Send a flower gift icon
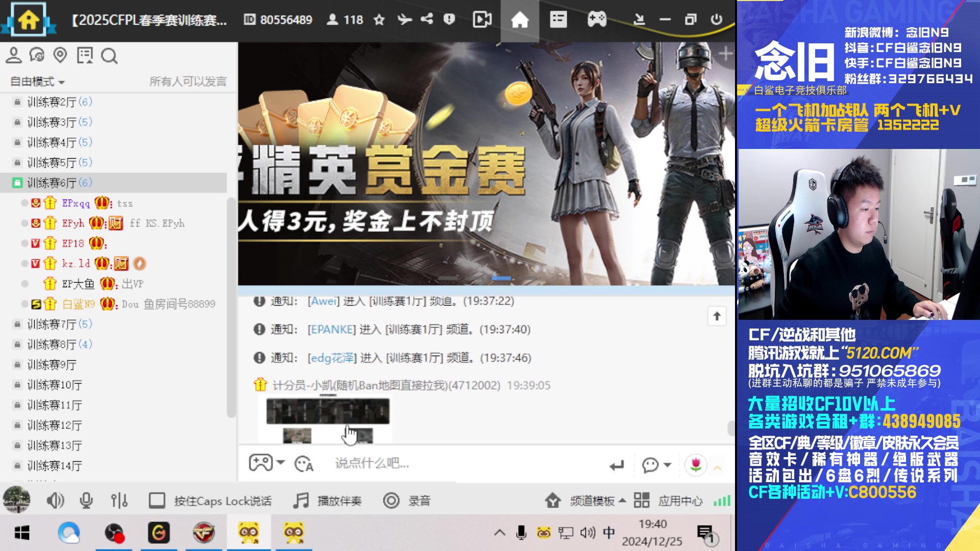The height and width of the screenshot is (551, 980). pos(695,465)
